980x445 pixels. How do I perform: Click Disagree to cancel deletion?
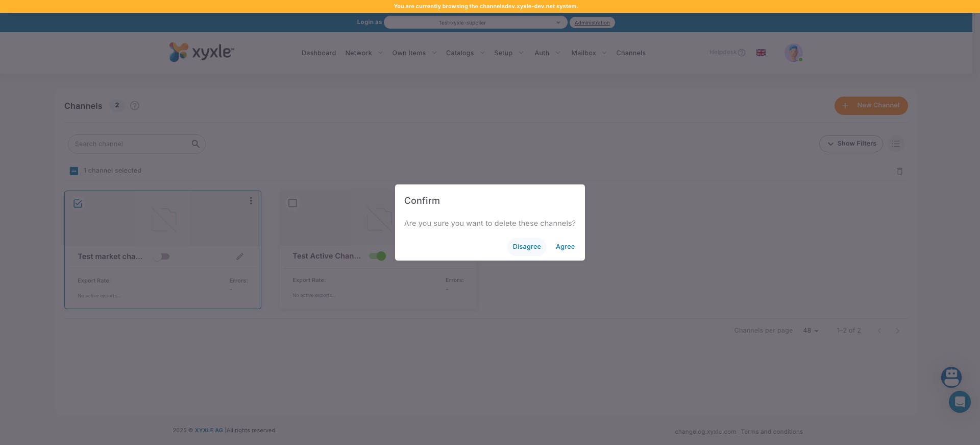(x=527, y=247)
